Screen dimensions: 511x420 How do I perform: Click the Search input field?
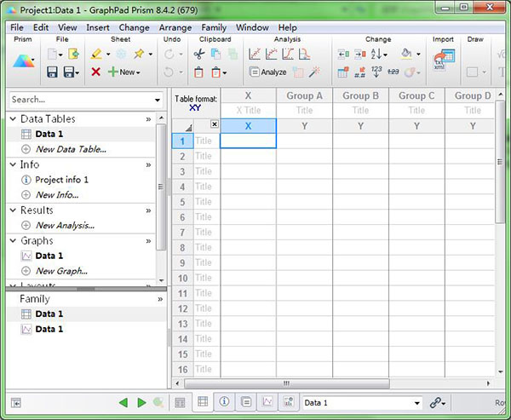pos(82,100)
